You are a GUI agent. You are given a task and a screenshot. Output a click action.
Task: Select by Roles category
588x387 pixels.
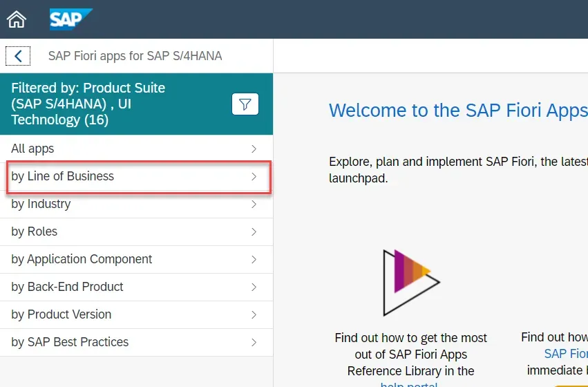click(35, 232)
